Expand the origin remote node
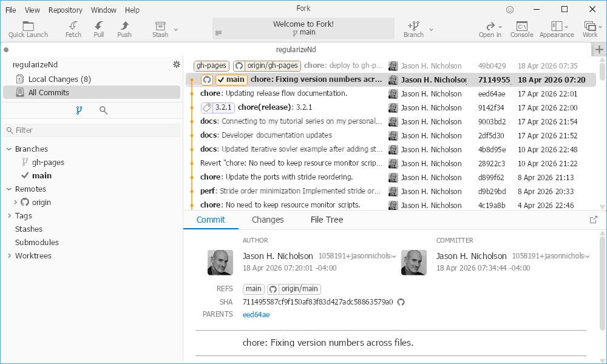The image size is (607, 364). click(16, 203)
